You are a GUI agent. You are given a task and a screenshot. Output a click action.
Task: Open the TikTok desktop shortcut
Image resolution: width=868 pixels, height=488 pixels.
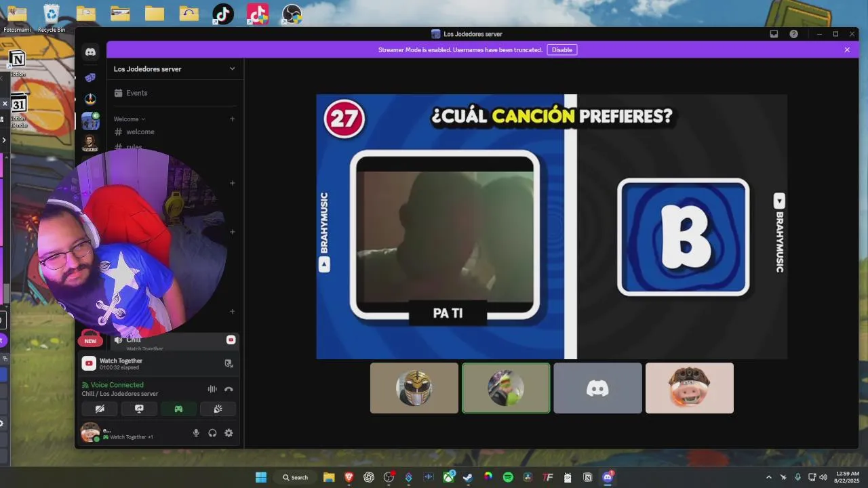click(x=223, y=14)
